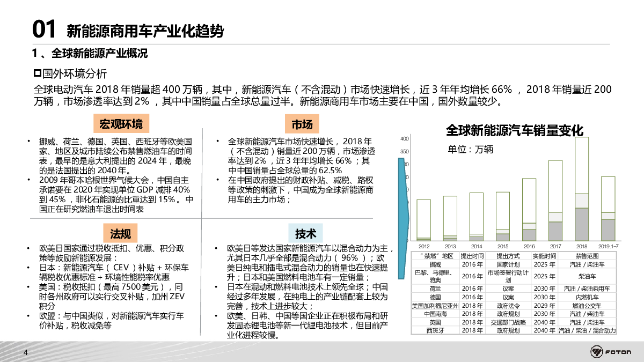This screenshot has width=644, height=362.
Task: Select the "2019.1–7" x-axis label
Action: pos(608,246)
